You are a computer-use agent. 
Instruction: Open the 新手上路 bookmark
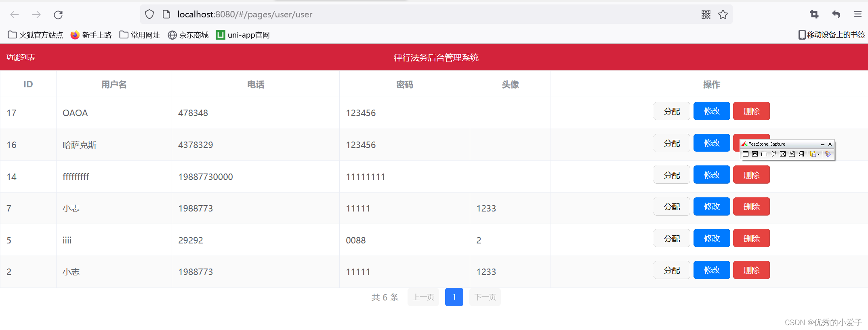point(91,35)
